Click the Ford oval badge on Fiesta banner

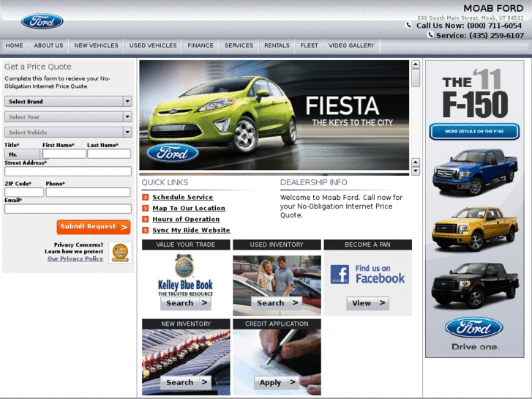173,153
